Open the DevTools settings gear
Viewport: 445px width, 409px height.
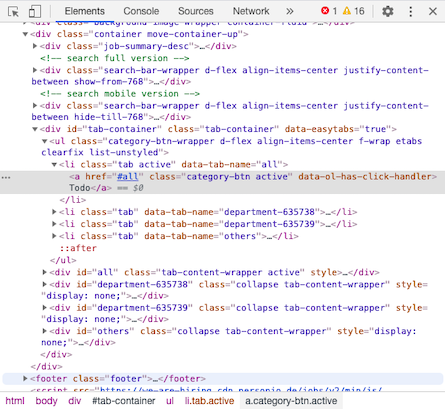coord(388,12)
